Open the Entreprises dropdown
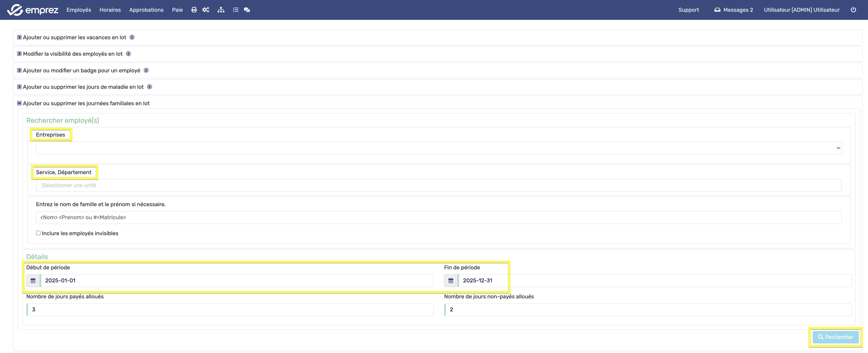Screen dimensions: 868x353 [x=439, y=148]
